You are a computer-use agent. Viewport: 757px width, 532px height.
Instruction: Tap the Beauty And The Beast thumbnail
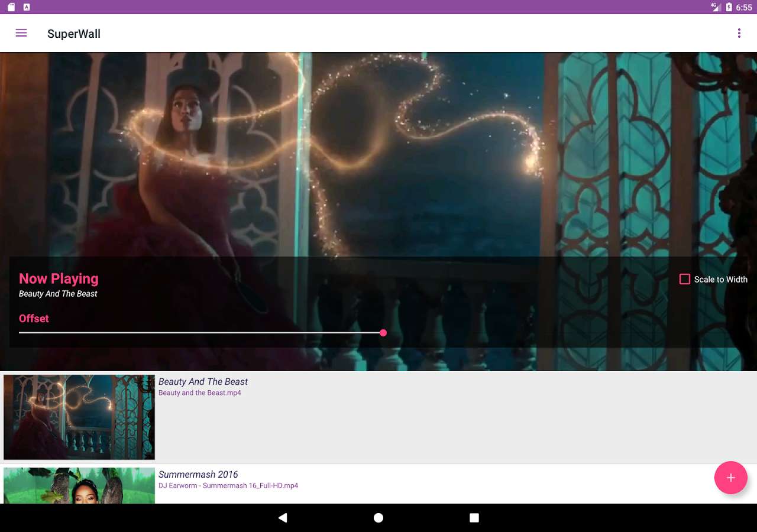tap(79, 417)
